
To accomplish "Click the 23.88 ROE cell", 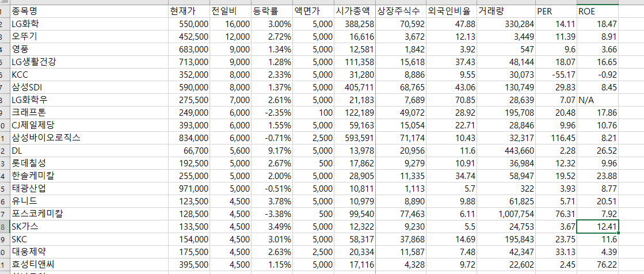I will (597, 176).
